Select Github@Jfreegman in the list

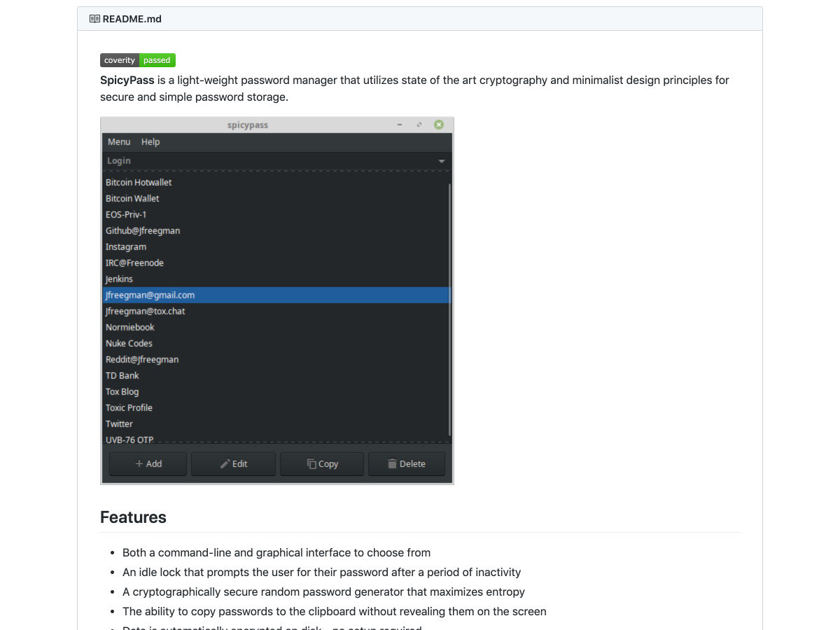(x=143, y=230)
